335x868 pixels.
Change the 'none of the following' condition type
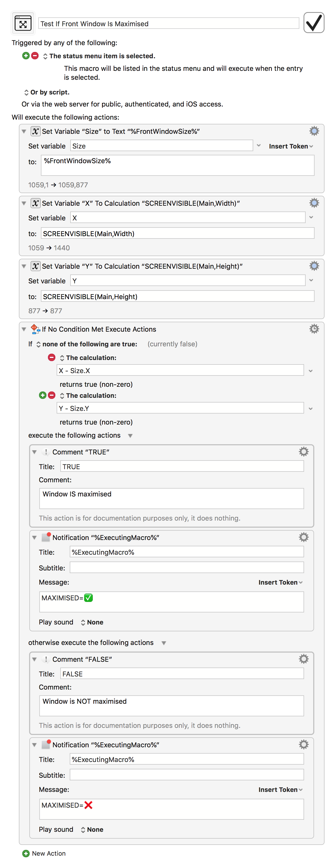click(x=87, y=344)
